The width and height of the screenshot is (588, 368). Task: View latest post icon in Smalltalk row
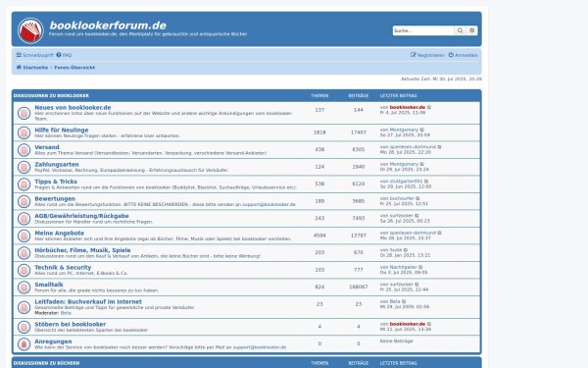(416, 285)
